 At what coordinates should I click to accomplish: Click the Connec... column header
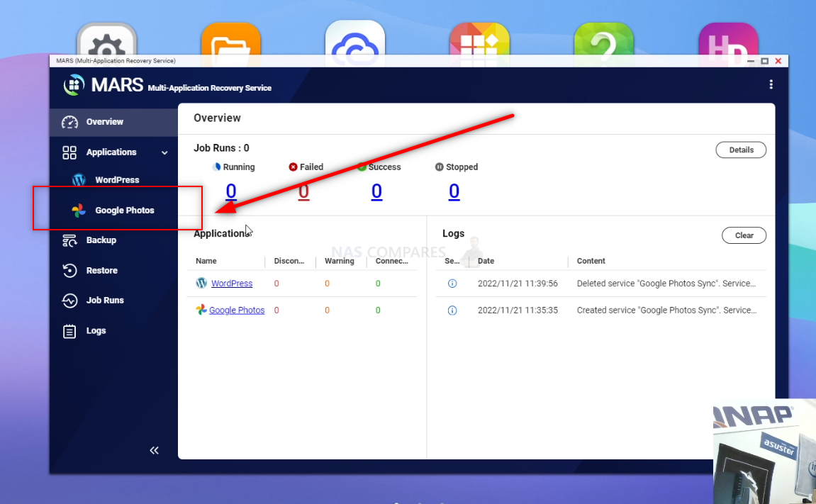392,261
